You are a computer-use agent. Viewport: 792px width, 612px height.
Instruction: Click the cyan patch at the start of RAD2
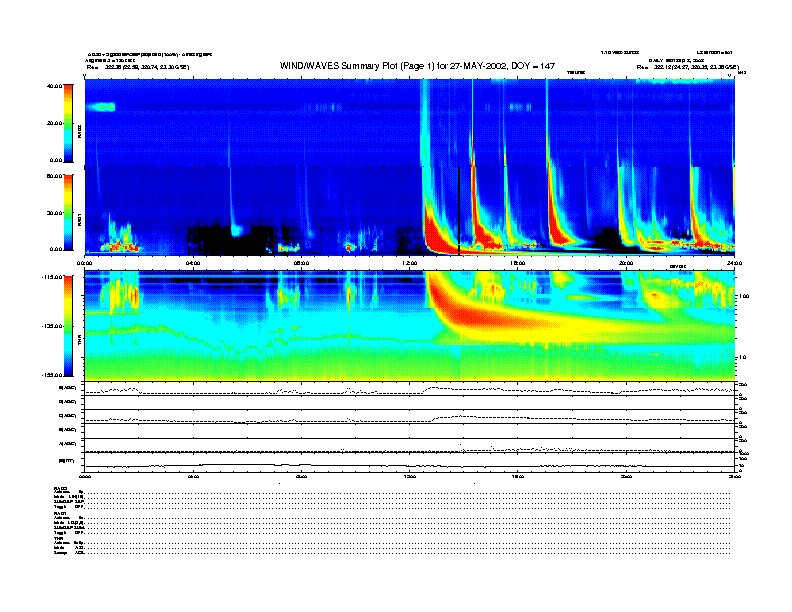[x=101, y=107]
